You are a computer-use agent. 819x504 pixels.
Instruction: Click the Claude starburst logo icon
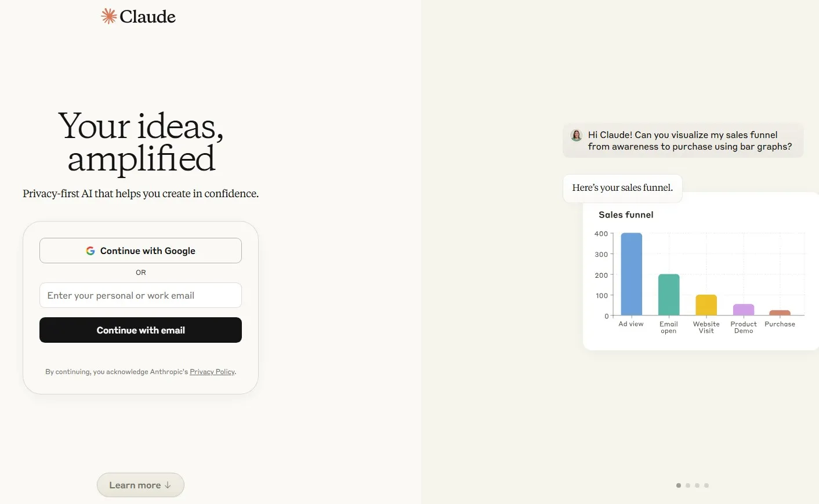click(108, 16)
